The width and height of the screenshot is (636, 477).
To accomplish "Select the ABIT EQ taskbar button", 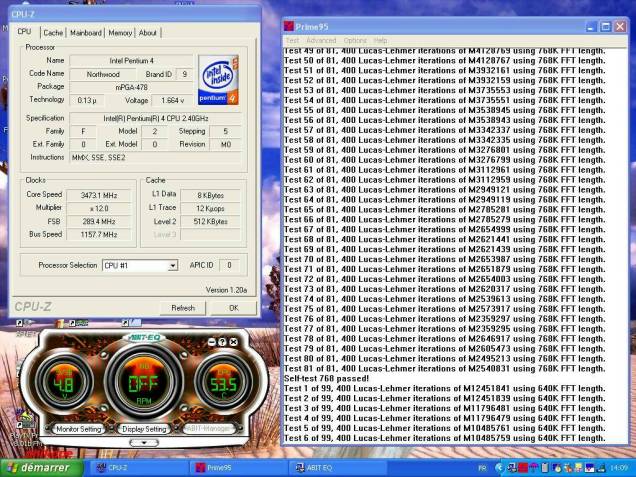I will pos(337,468).
